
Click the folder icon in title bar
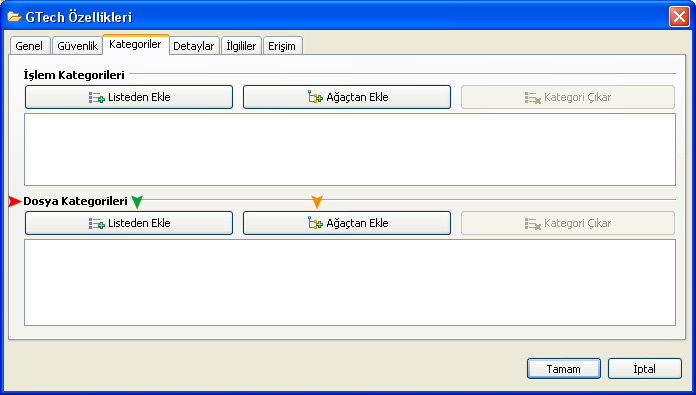tap(14, 17)
